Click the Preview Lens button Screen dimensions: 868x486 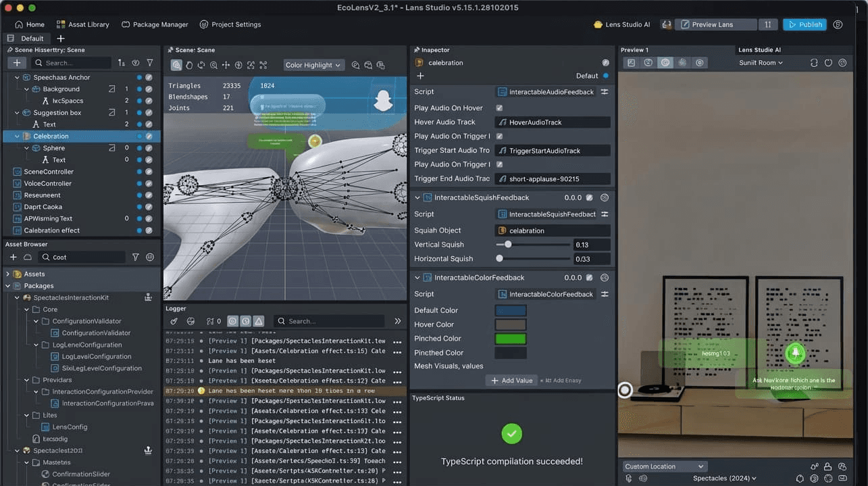(x=715, y=24)
